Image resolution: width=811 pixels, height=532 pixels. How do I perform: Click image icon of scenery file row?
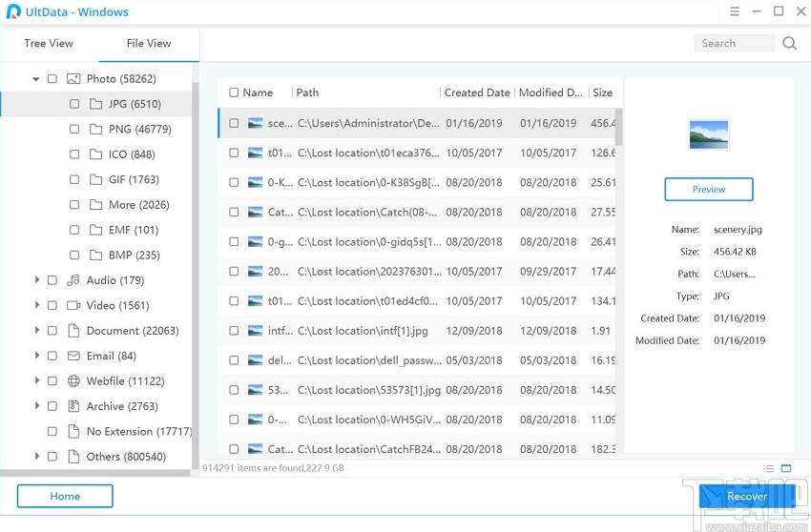tap(255, 123)
